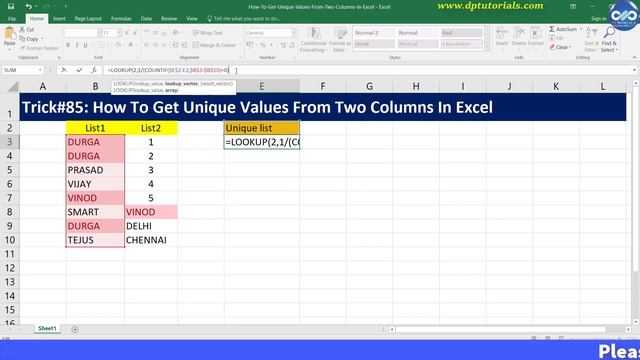640x360 pixels.
Task: Decrease the font size
Action: coord(135,33)
